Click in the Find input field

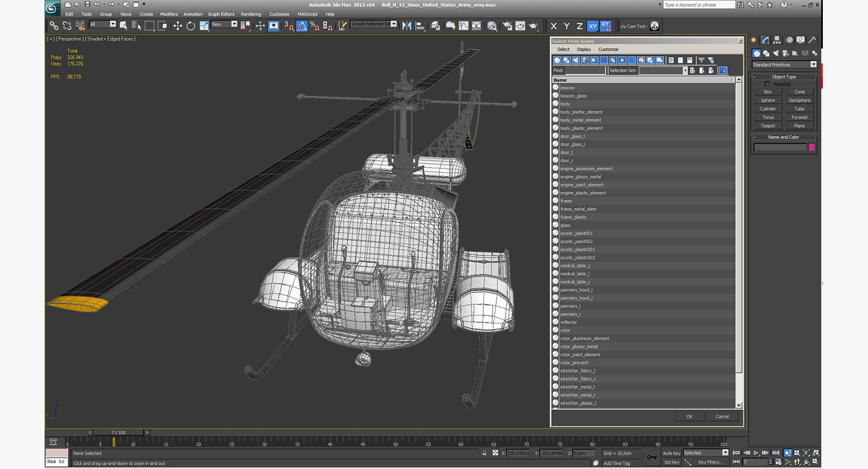(585, 70)
